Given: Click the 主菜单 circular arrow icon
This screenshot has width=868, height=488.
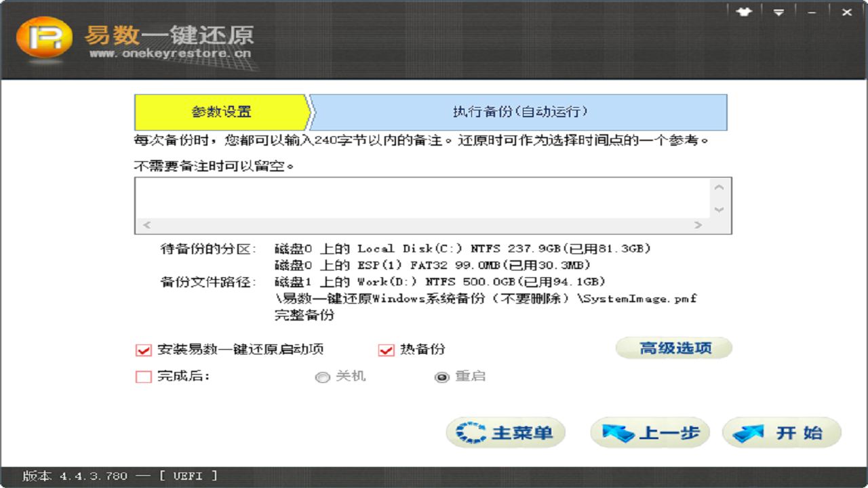Looking at the screenshot, I should coord(471,432).
